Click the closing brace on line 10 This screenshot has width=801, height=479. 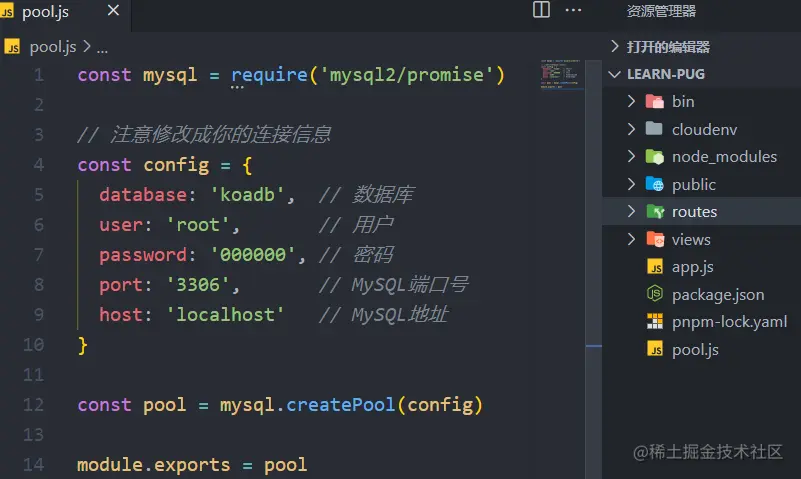82,345
